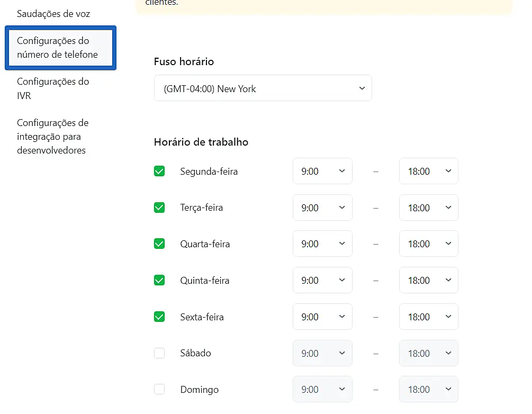The height and width of the screenshot is (414, 532).
Task: Go to Configurações do IVR
Action: click(53, 88)
